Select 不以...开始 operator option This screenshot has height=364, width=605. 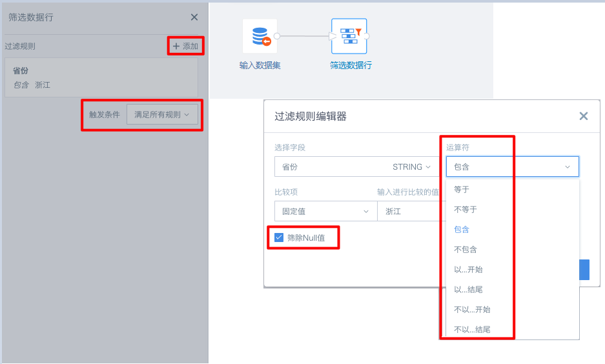472,310
